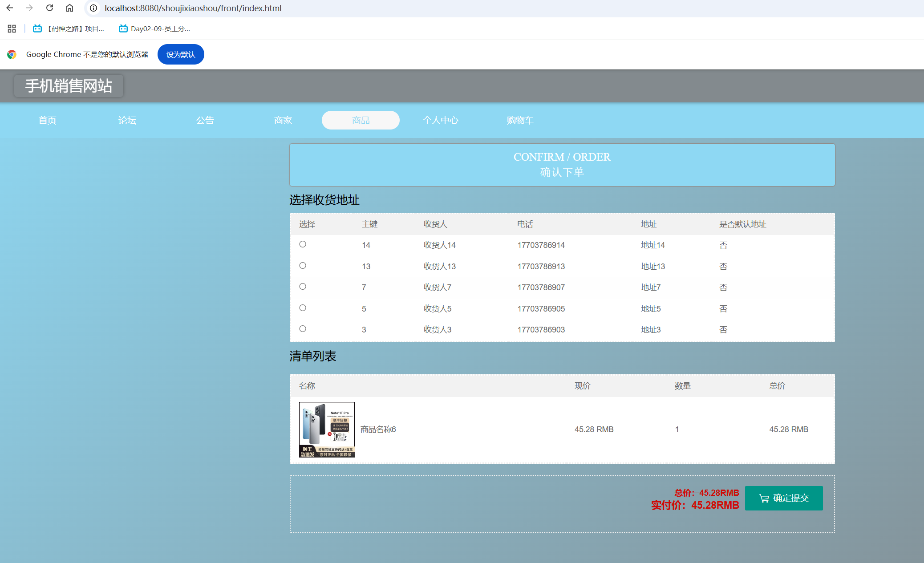This screenshot has width=924, height=563.
Task: Select the 收货人7 address option
Action: point(303,287)
